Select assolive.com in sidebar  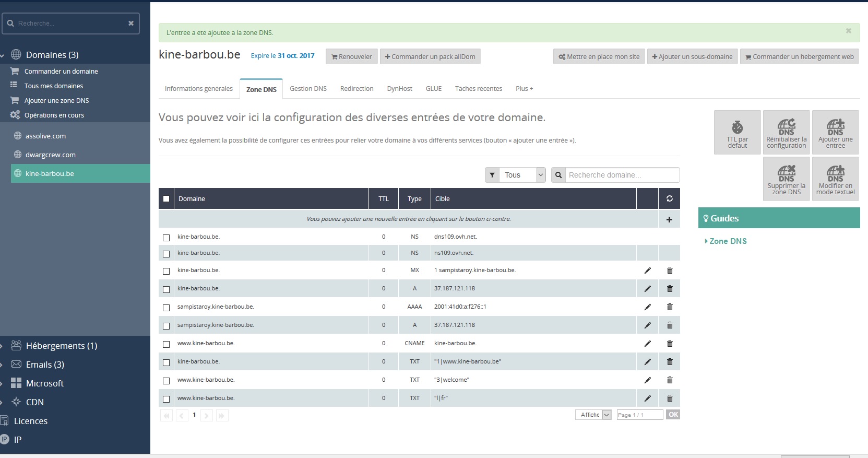(x=45, y=136)
